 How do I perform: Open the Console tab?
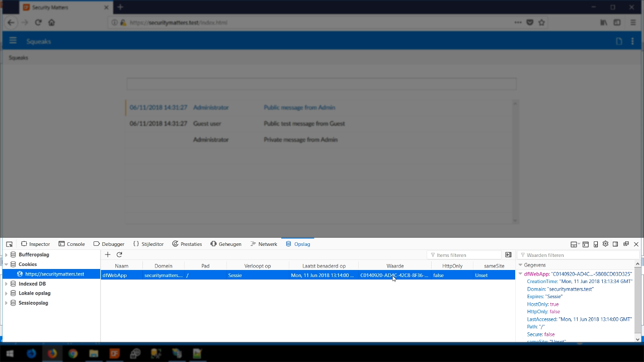click(71, 244)
